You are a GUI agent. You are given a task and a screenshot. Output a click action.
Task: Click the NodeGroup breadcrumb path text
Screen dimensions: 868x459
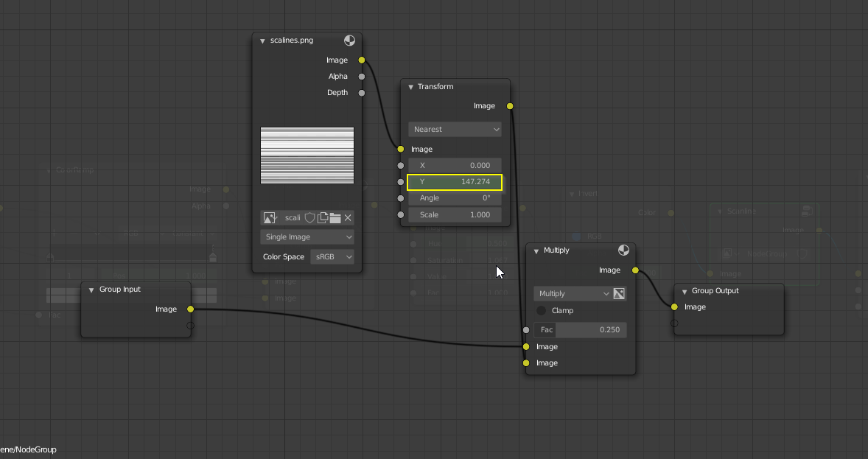point(28,449)
